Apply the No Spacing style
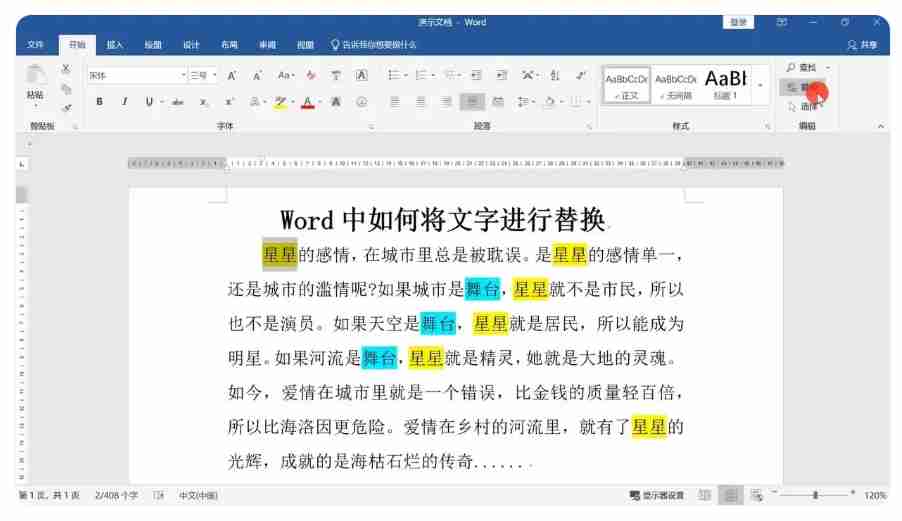The height and width of the screenshot is (521, 902). (x=675, y=85)
